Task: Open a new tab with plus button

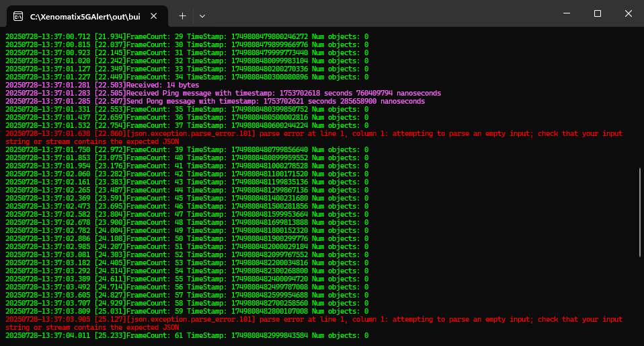Action: click(182, 14)
